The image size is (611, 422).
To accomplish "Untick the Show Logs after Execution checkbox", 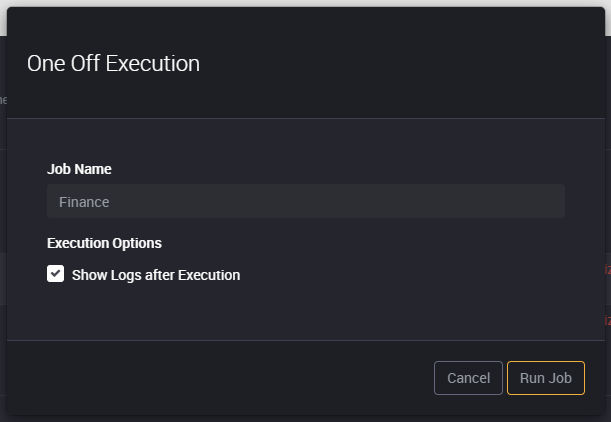I will point(55,274).
